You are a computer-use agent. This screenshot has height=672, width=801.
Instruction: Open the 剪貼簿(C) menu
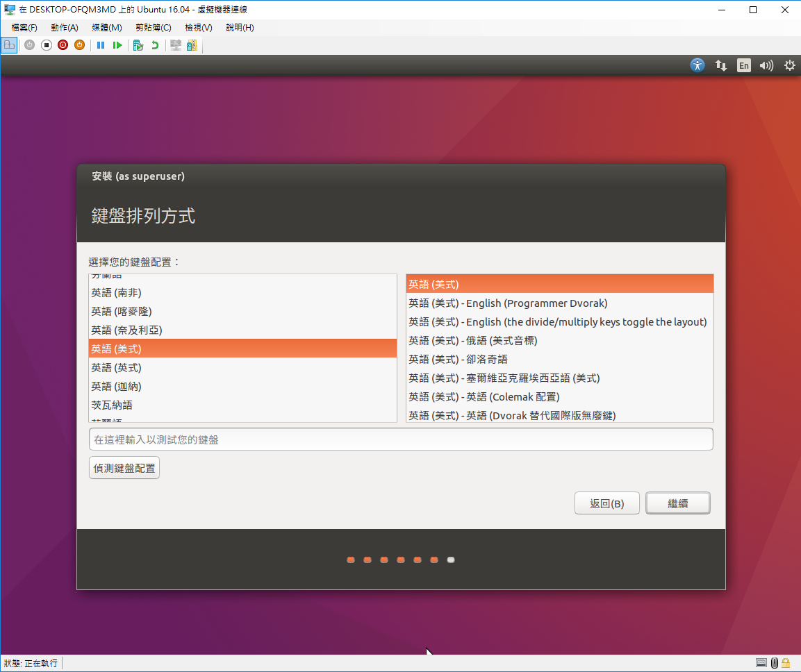[x=153, y=27]
